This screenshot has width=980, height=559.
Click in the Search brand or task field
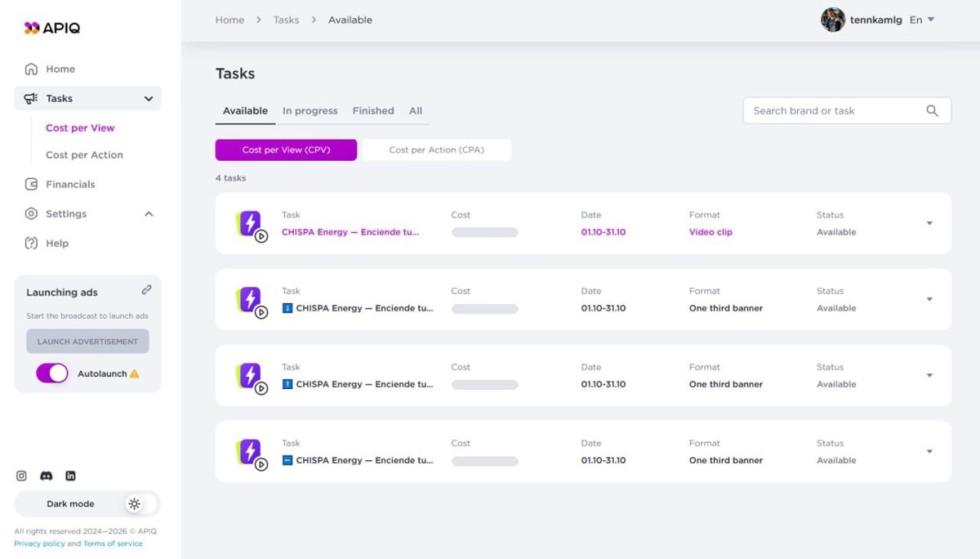847,110
